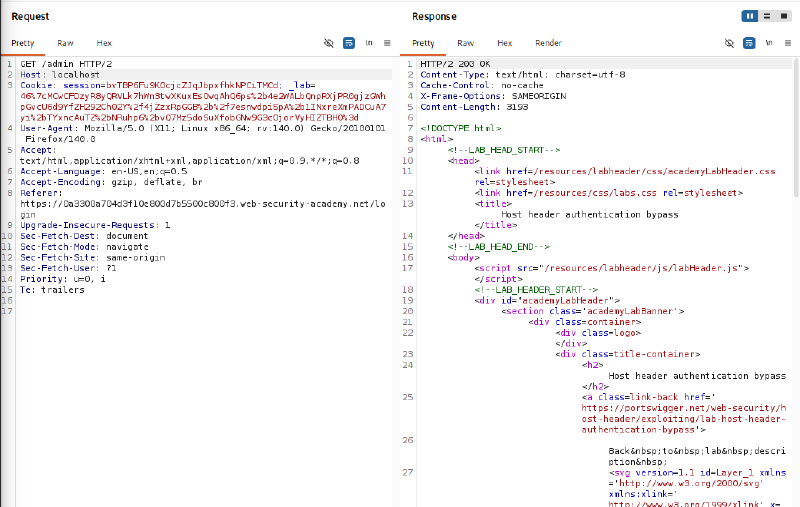Click the portswigger.net URL in response body
Viewport: 800px width, 507px height.
tap(684, 419)
